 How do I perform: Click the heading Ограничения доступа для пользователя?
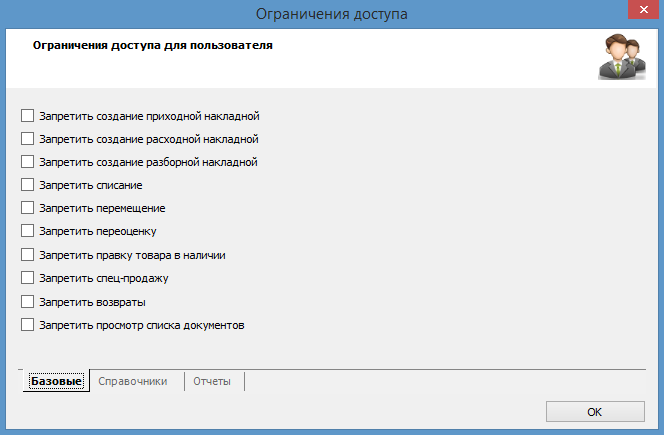(153, 46)
